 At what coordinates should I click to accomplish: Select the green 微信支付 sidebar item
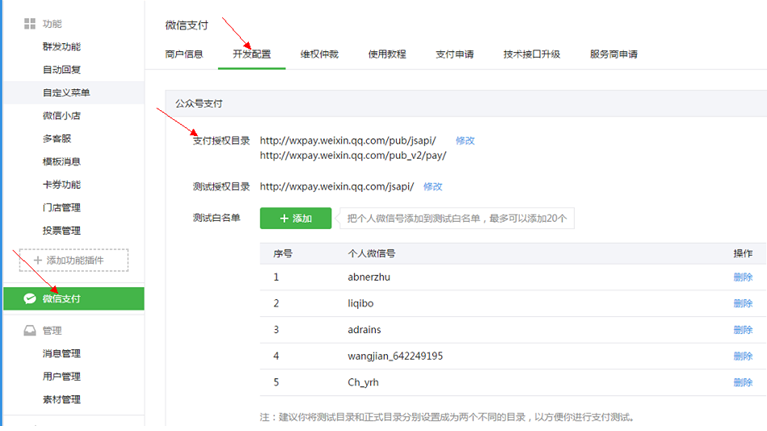[74, 298]
